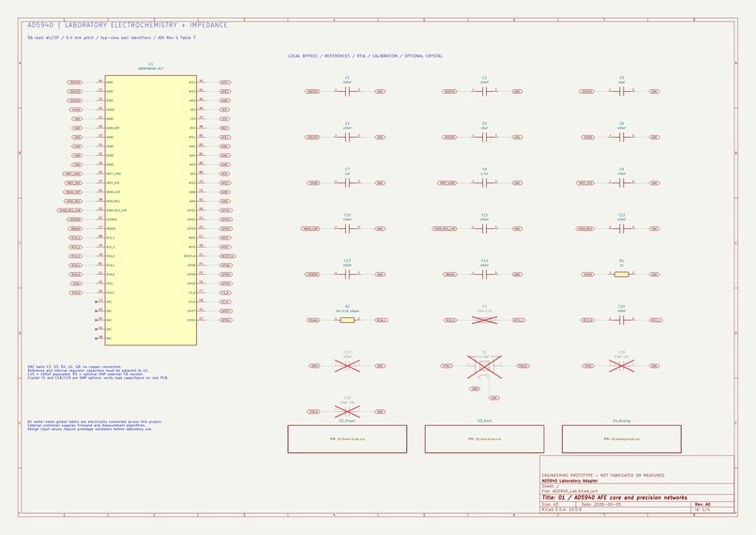Image resolution: width=756 pixels, height=535 pixels.
Task: Select resistor R2 symbol
Action: pos(347,320)
